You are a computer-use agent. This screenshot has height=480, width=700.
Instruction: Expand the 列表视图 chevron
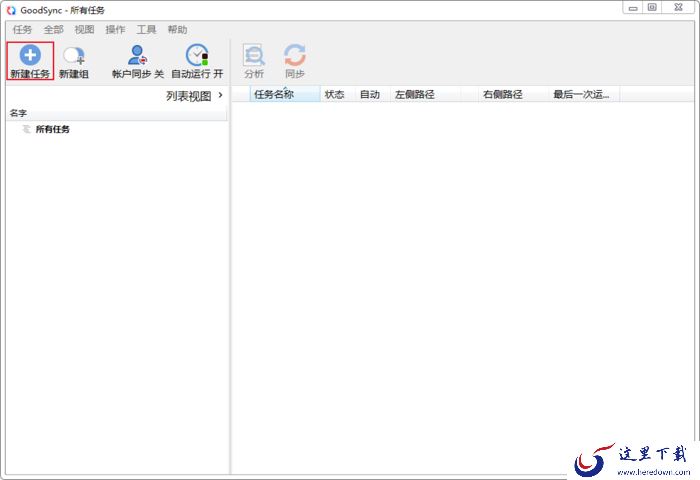coord(221,95)
